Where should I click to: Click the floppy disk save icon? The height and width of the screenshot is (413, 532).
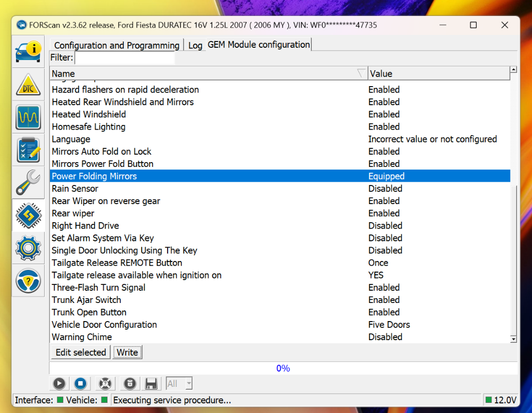(x=151, y=383)
